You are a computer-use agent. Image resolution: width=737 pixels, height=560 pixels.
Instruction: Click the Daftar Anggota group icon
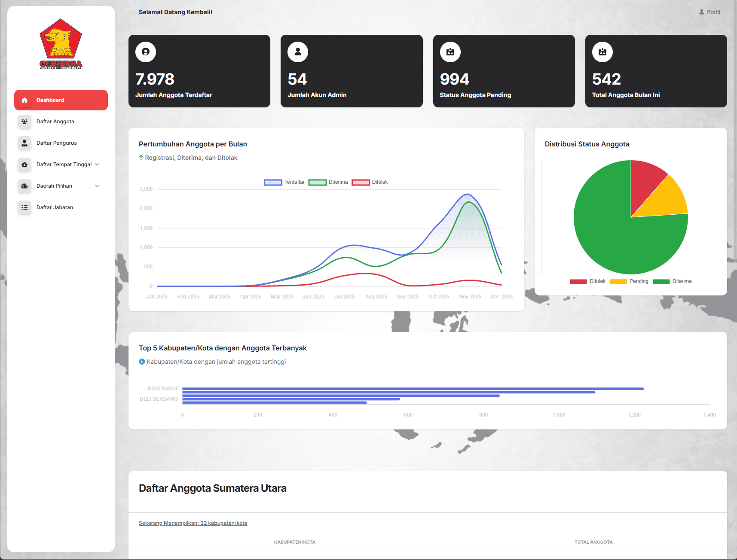coord(24,122)
